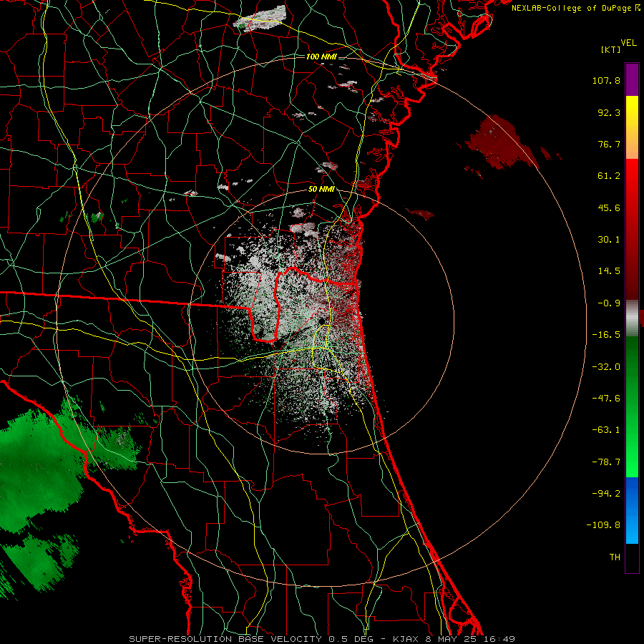Click the -32.0 velocity scale value

606,367
